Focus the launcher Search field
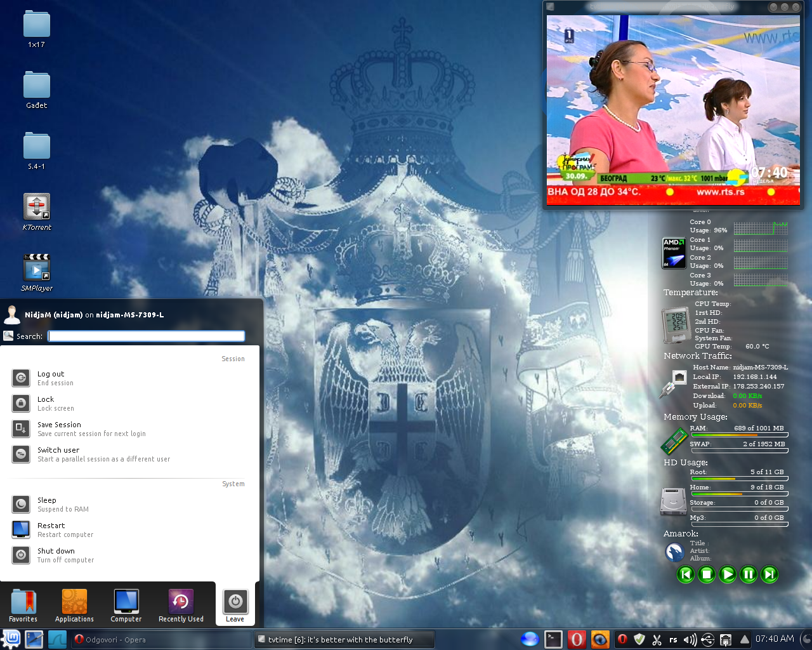Viewport: 812px width, 650px height. (147, 336)
